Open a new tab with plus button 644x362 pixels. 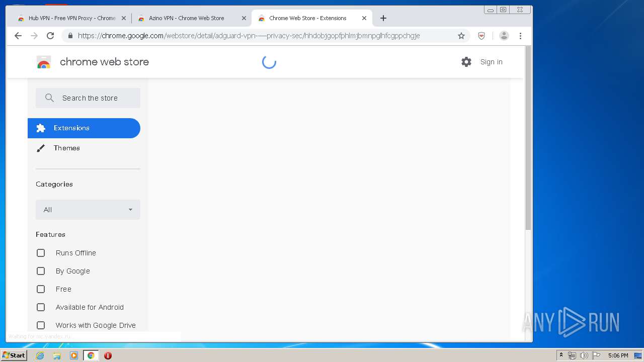pos(383,18)
